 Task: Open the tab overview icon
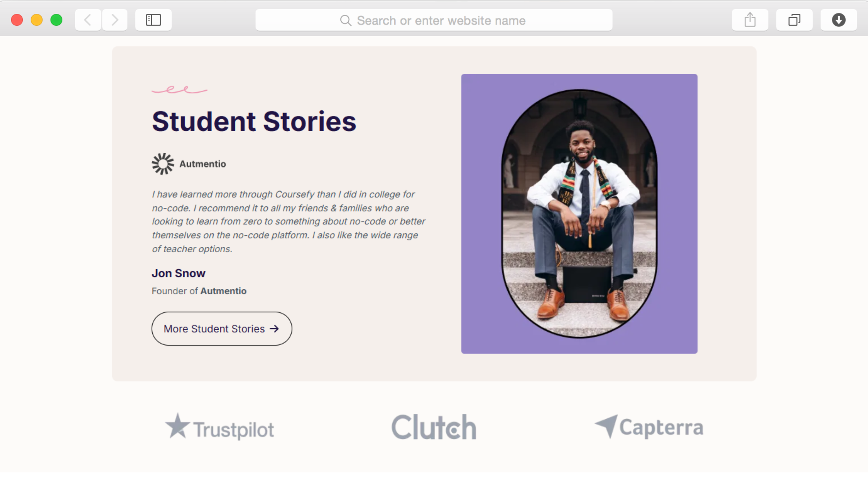point(794,20)
